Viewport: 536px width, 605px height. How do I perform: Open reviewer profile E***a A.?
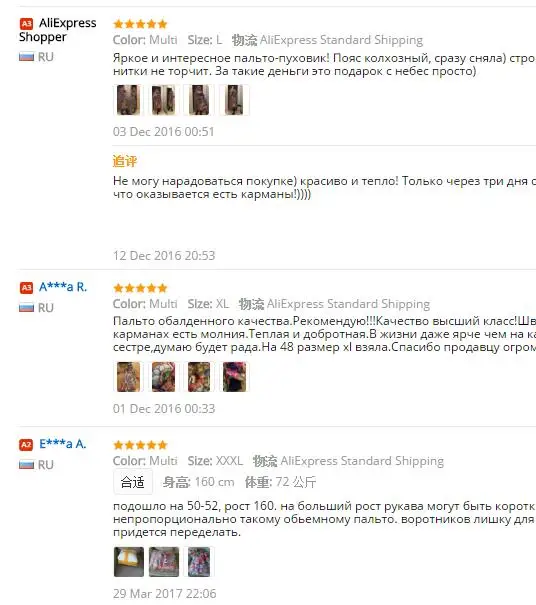tap(63, 444)
